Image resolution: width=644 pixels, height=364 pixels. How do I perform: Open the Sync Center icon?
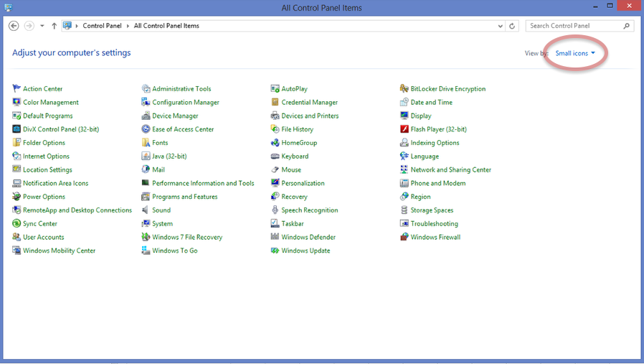pyautogui.click(x=16, y=223)
